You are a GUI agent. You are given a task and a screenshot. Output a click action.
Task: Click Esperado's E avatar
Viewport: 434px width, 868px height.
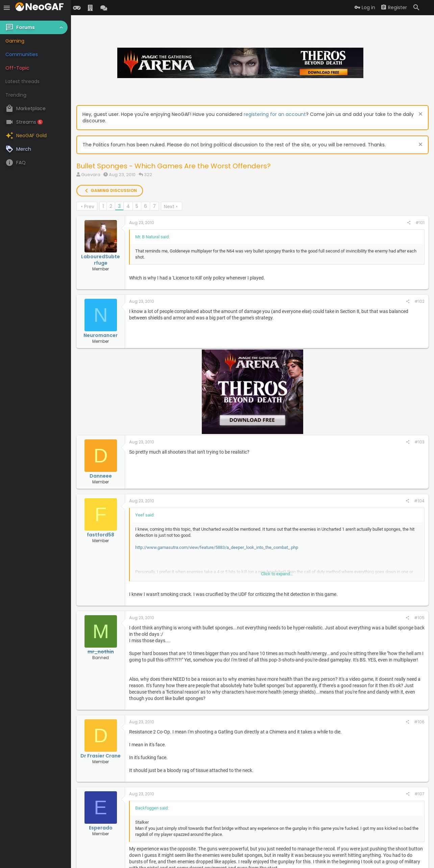[101, 807]
